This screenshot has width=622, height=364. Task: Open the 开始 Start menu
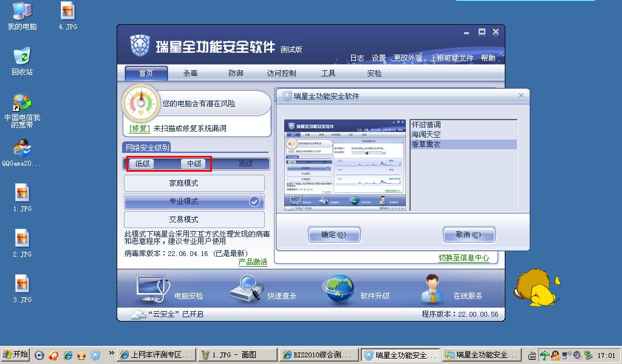pos(15,354)
